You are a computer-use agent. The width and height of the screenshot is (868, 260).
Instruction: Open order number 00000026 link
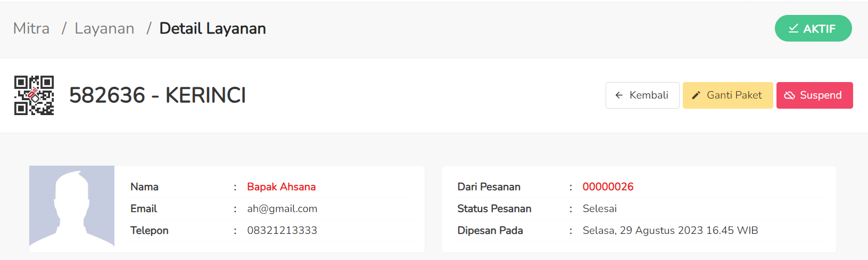click(608, 186)
